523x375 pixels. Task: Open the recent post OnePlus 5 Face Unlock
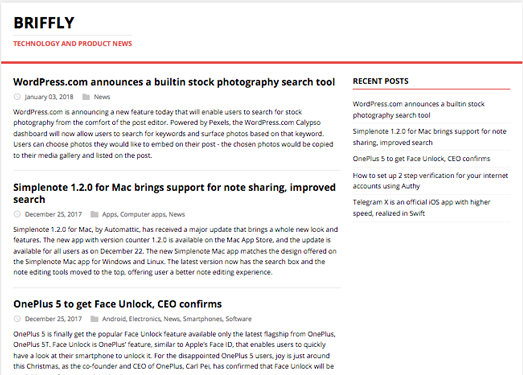click(x=421, y=158)
